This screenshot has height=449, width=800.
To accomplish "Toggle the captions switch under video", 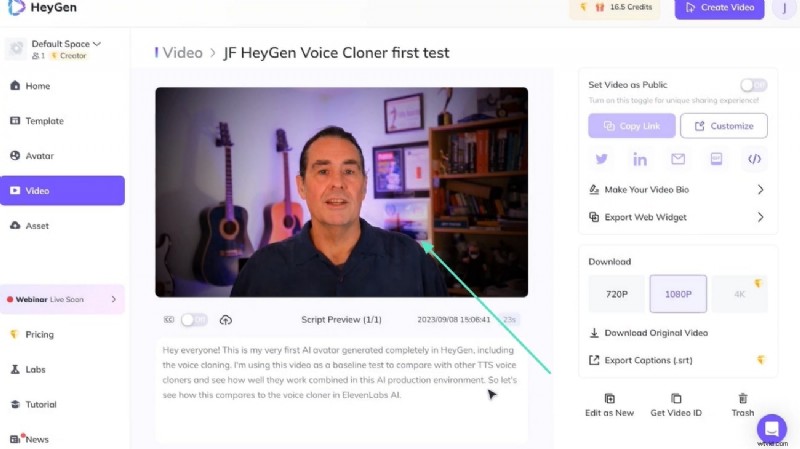I will [x=194, y=320].
